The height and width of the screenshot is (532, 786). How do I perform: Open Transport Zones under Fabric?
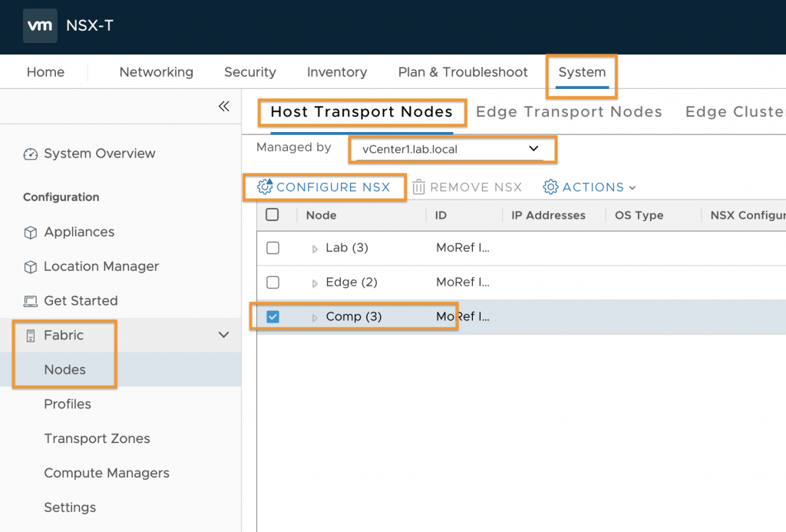pyautogui.click(x=97, y=439)
